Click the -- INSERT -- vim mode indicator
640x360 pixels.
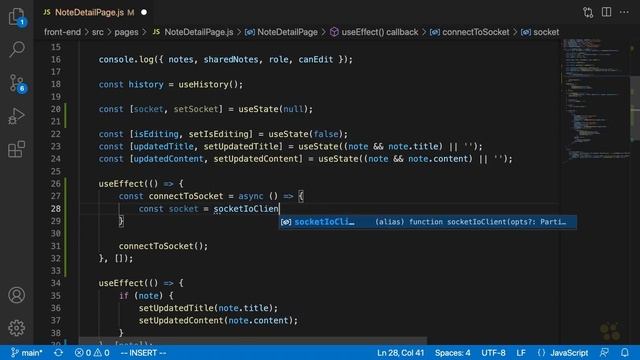click(144, 353)
